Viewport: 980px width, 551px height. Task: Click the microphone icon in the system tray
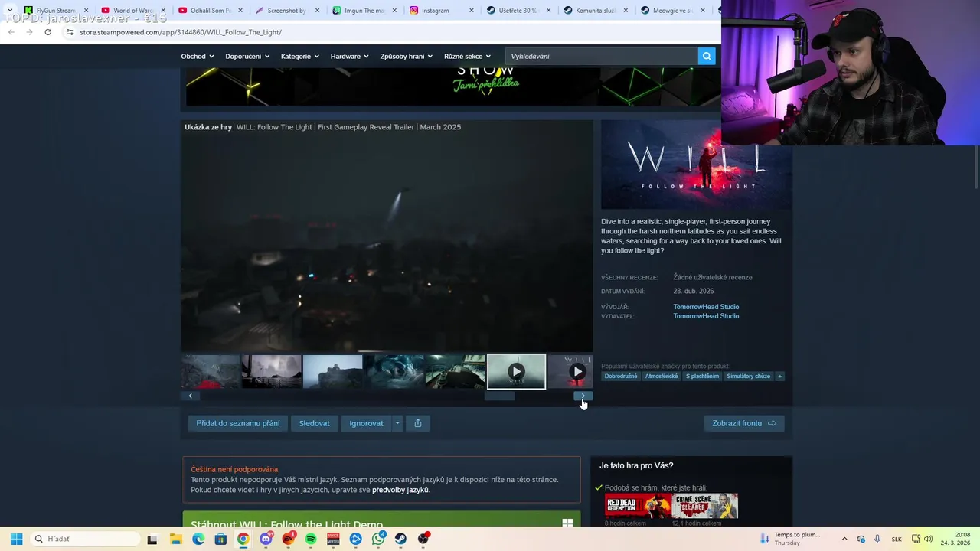[877, 539]
